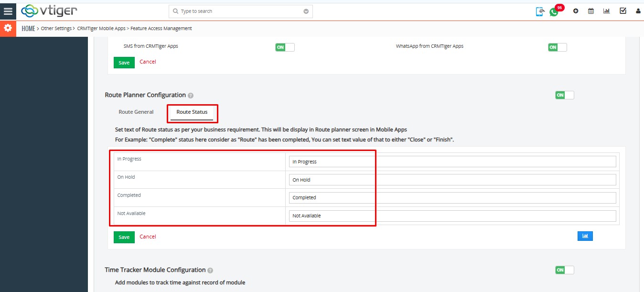Click the vtiger logo

point(49,11)
